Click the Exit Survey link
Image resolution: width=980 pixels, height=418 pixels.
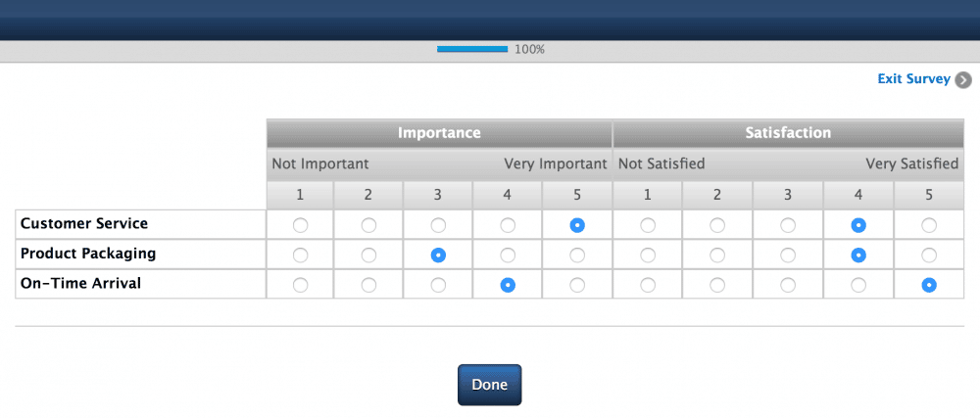click(913, 79)
